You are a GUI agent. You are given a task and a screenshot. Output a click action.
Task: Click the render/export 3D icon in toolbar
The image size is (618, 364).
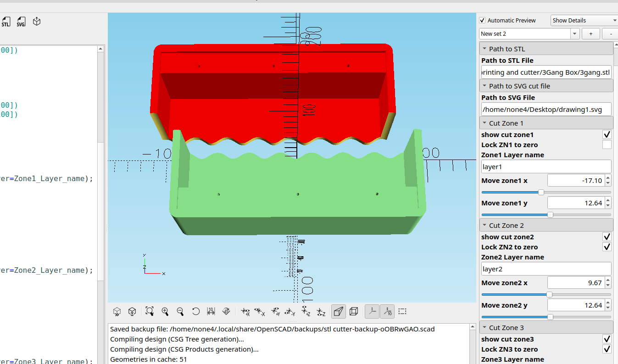pos(36,21)
